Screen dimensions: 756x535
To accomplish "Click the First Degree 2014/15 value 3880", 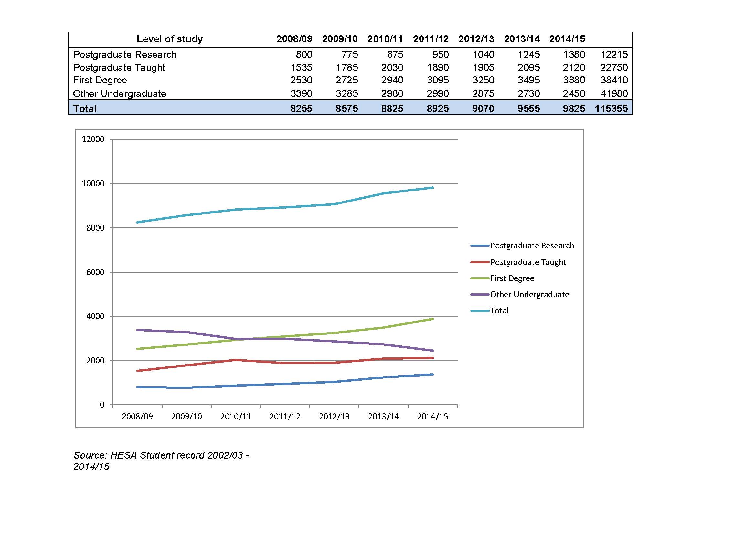I will 574,80.
